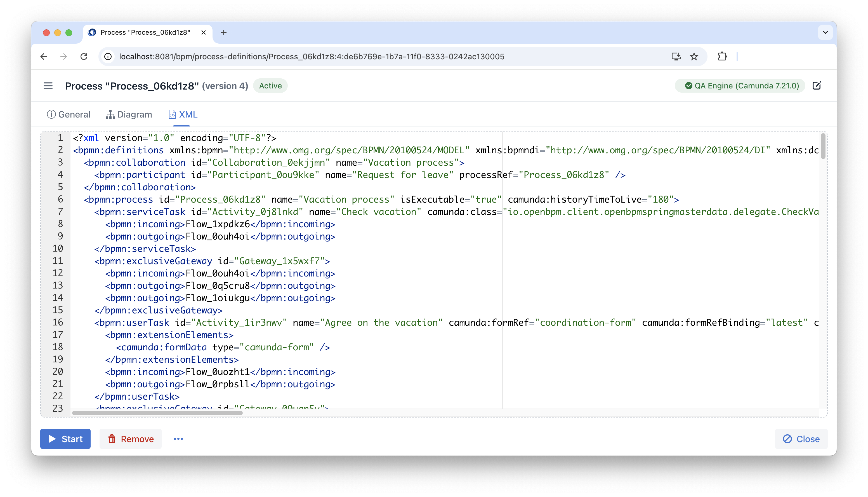This screenshot has height=497, width=868.
Task: Click the outgoing Flow_0ouh4oi on line 9
Action: tap(220, 236)
